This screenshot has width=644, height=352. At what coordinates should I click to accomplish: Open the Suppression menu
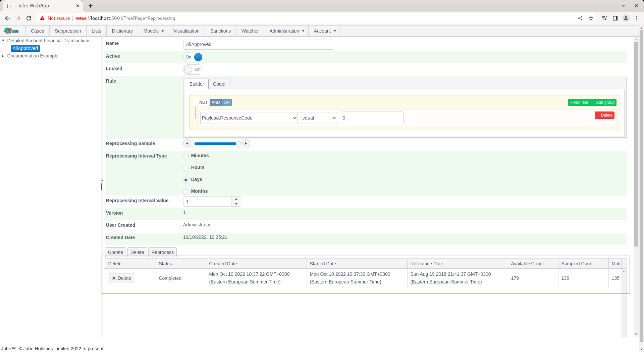coord(68,31)
